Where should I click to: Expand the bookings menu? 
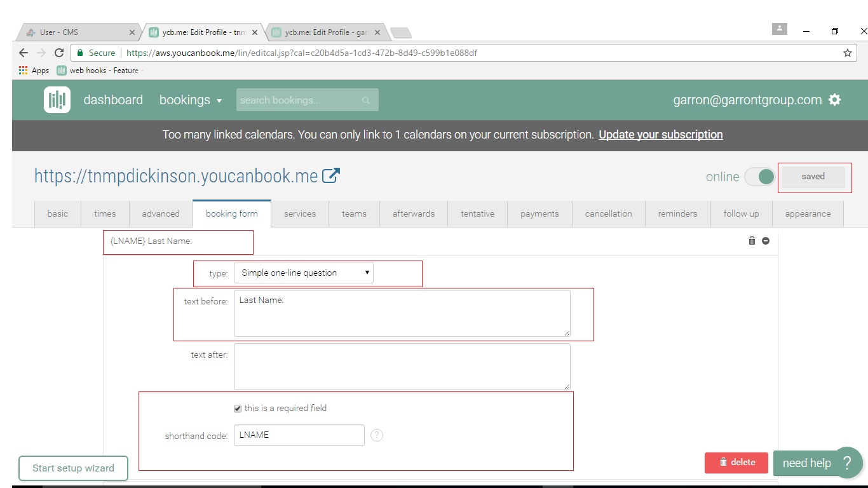point(191,100)
